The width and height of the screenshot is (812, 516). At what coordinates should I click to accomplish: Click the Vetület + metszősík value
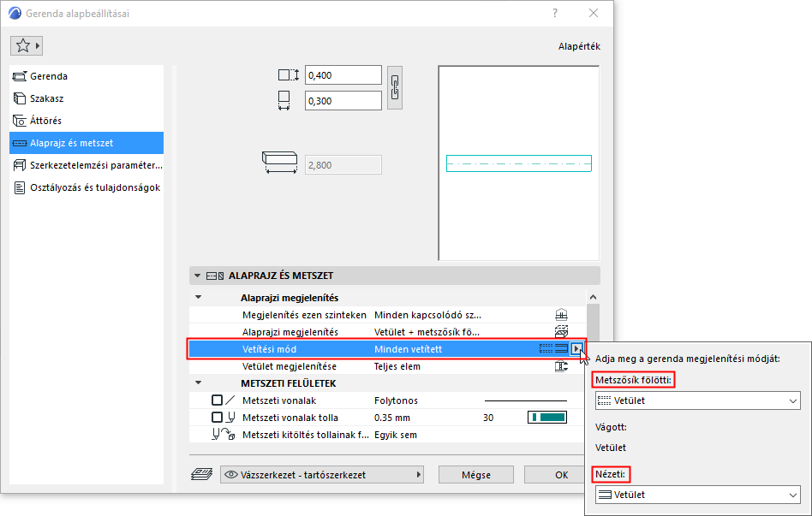tap(427, 332)
